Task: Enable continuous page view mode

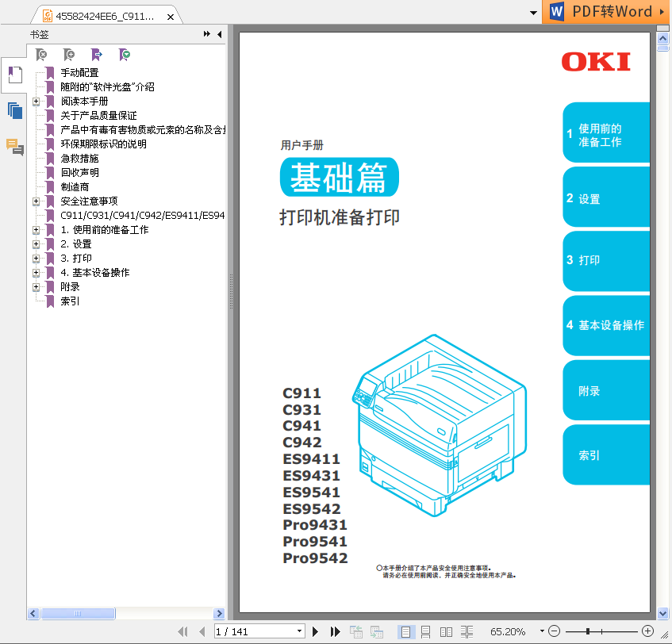Action: pos(425,631)
